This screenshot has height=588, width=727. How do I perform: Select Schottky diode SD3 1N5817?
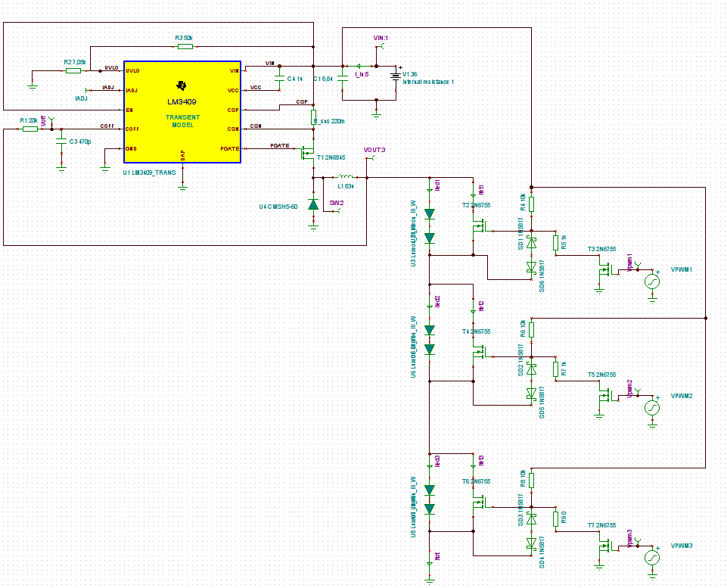pos(532,519)
